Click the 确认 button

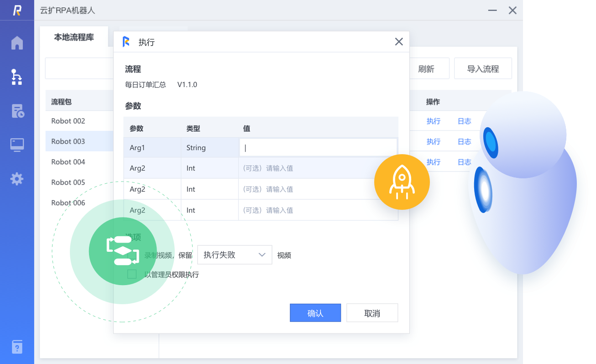315,313
